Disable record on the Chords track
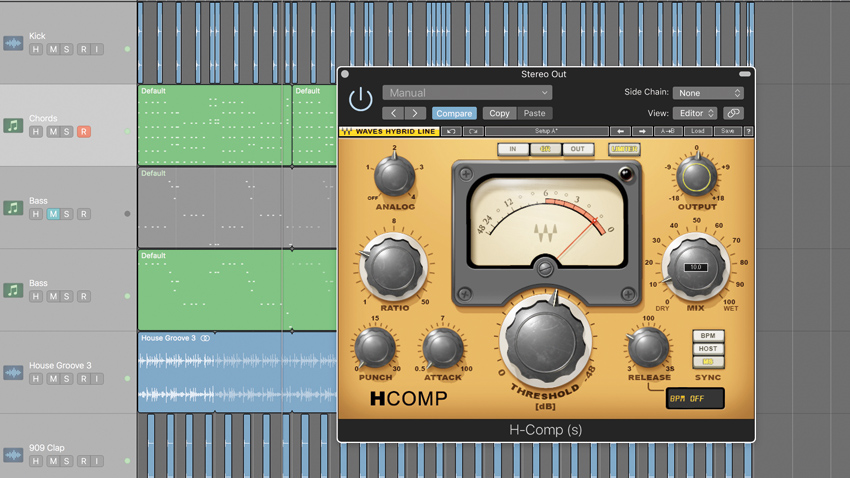The width and height of the screenshot is (850, 478). click(x=83, y=132)
